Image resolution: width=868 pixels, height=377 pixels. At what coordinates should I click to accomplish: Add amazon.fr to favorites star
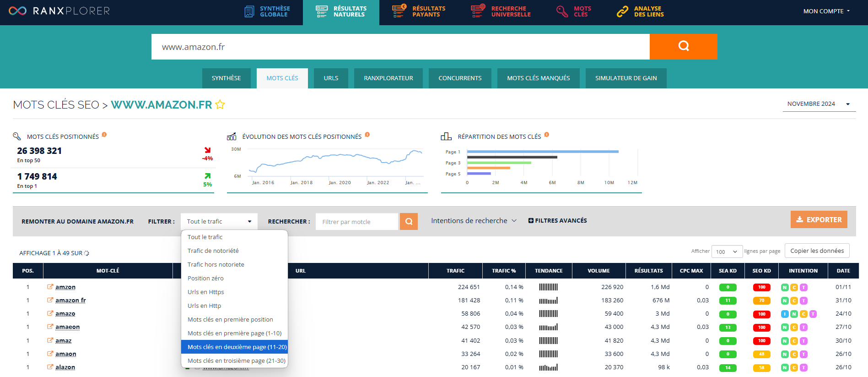point(220,104)
